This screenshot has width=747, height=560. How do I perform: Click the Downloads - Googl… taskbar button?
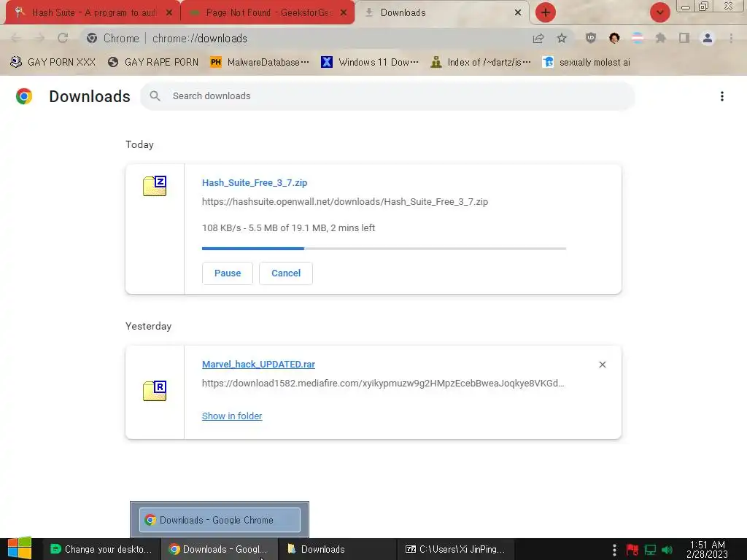219,549
